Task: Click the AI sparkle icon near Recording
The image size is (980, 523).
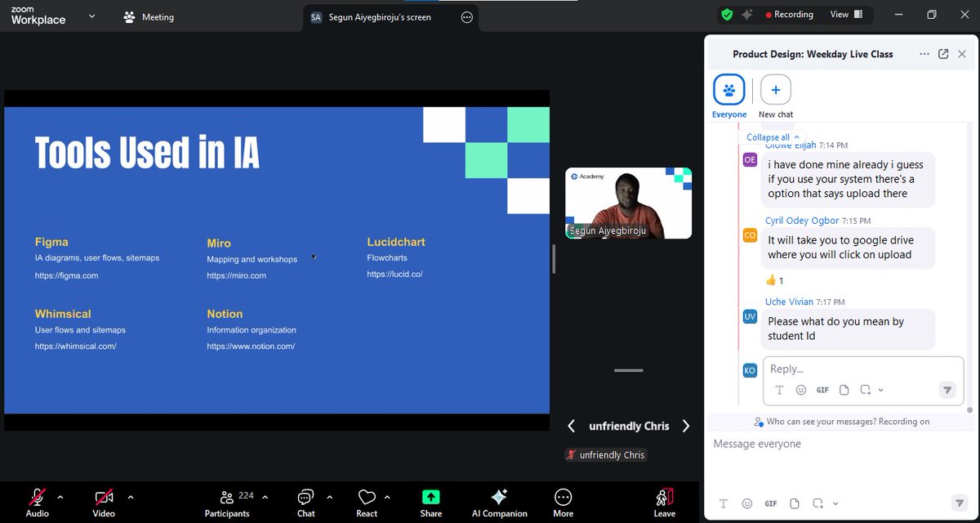Action: tap(746, 15)
